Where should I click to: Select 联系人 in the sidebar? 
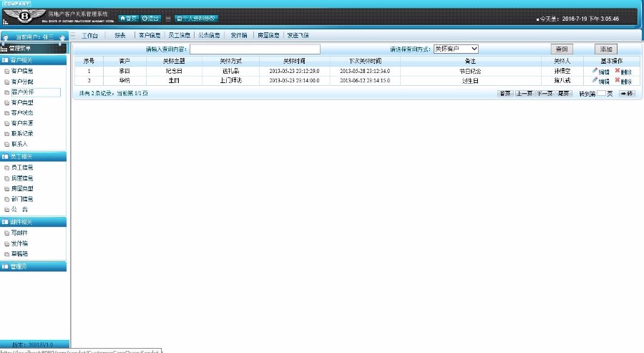pyautogui.click(x=19, y=144)
